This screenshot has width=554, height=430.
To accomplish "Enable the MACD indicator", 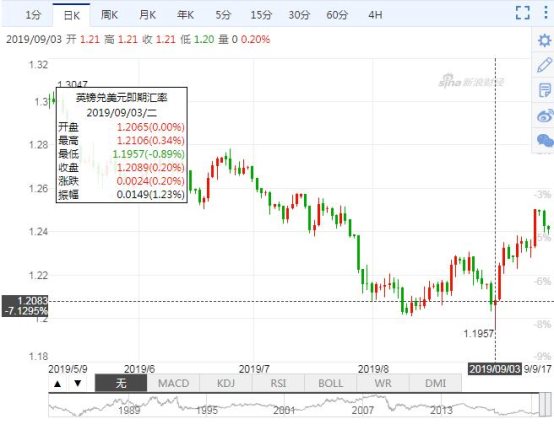I will 173,383.
